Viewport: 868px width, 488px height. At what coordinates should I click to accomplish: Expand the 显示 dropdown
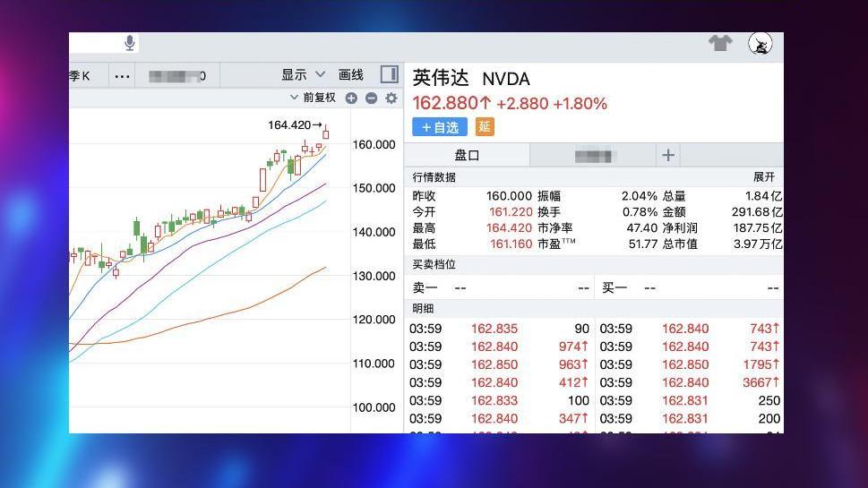tap(303, 74)
